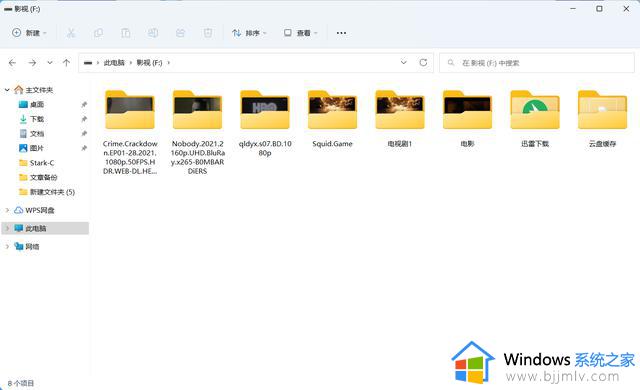
Task: Go up one level arrow
Action: 67,63
